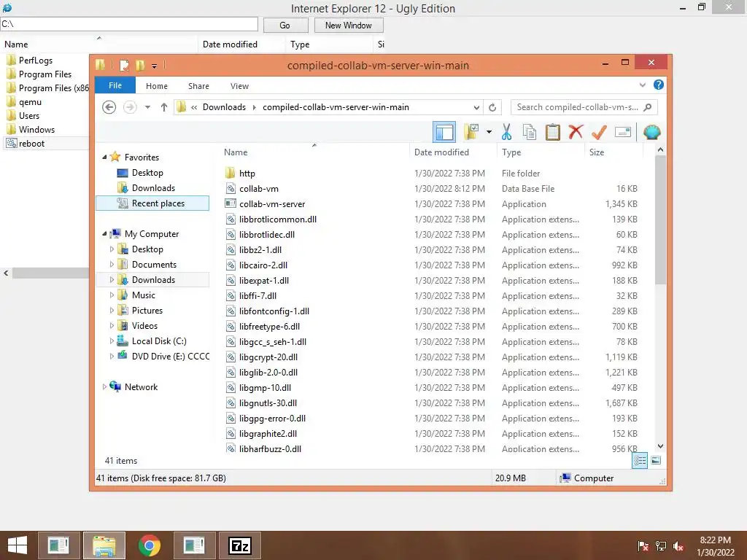Click the orange checkmark Properties icon
This screenshot has width=747, height=560.
[x=599, y=132]
